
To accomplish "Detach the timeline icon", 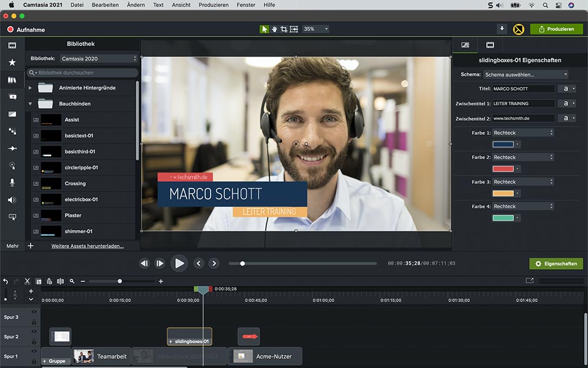I will point(530,280).
